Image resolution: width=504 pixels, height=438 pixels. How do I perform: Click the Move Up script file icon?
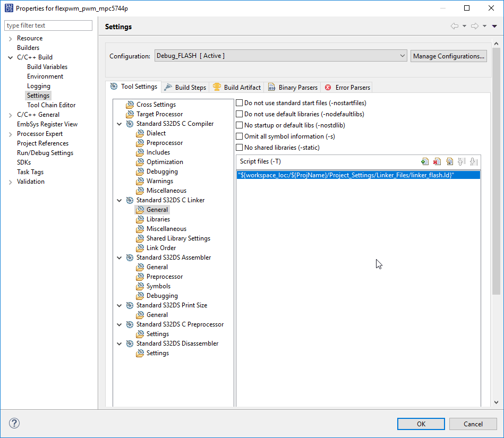[x=462, y=161]
